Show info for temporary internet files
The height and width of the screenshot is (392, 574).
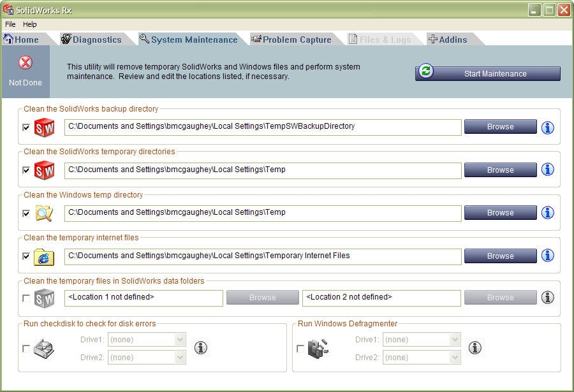[548, 256]
